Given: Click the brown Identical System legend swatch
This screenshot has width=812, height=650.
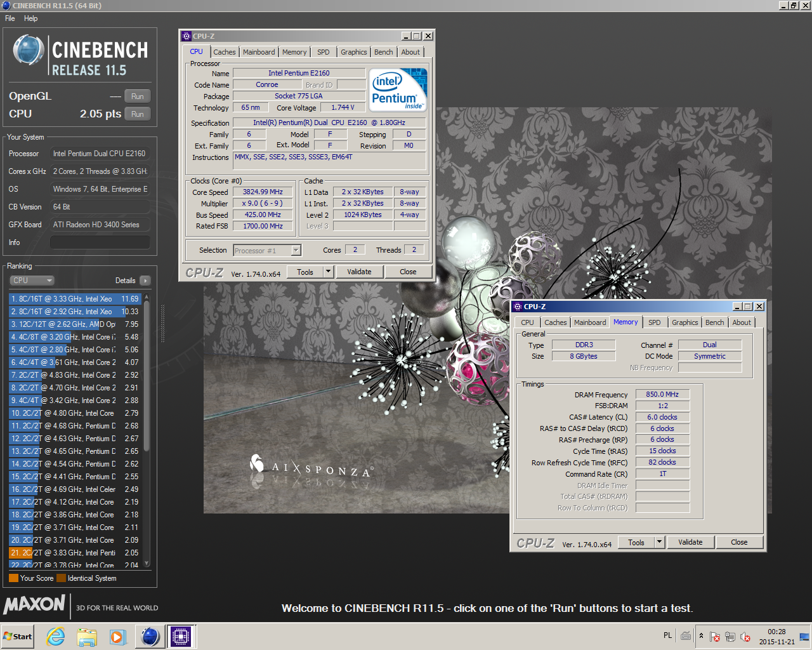Looking at the screenshot, I should point(61,578).
